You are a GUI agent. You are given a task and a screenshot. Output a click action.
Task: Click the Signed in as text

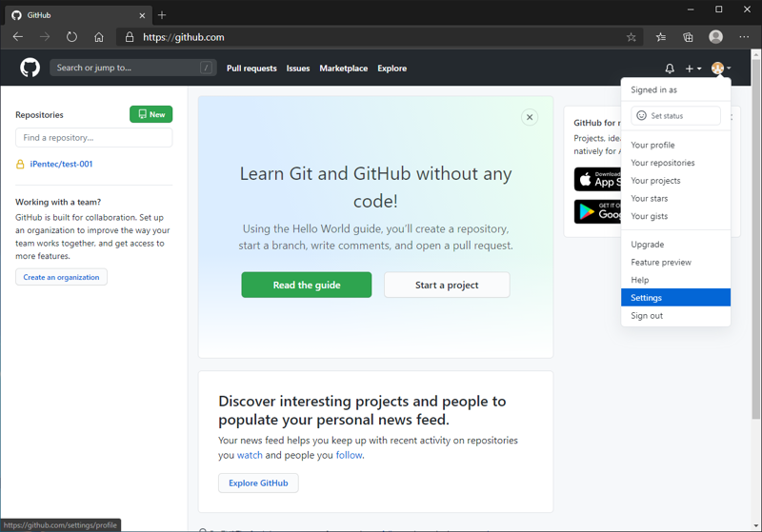[653, 89]
